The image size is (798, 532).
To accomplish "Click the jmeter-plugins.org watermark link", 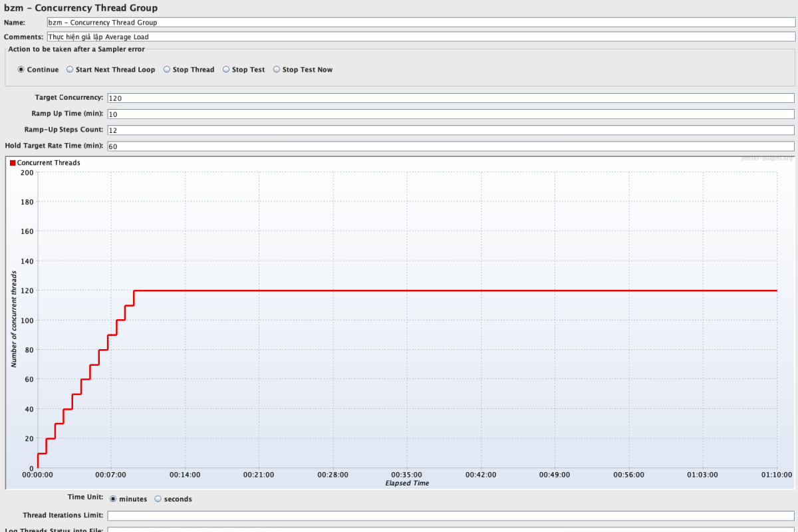I will point(766,158).
